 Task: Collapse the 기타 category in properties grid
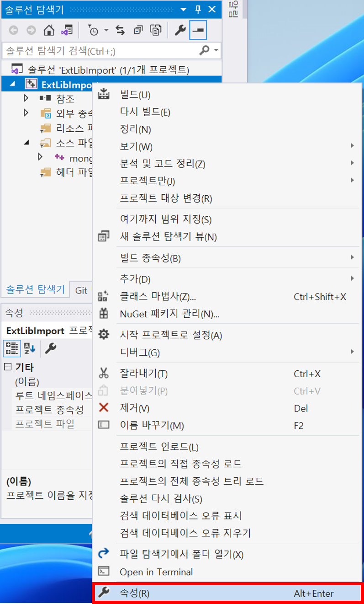(8, 367)
